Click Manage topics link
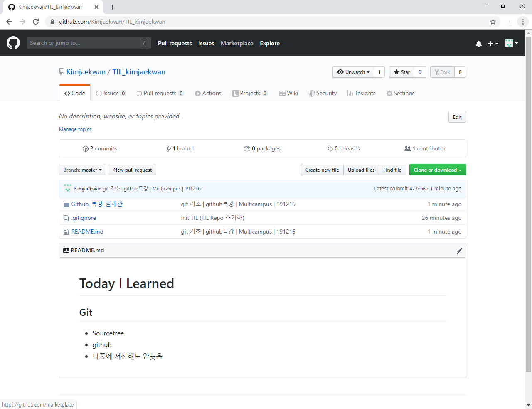 click(x=75, y=129)
